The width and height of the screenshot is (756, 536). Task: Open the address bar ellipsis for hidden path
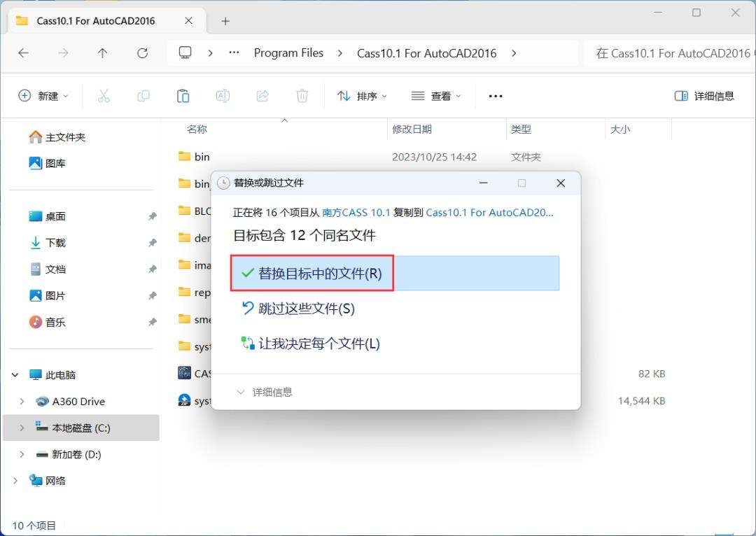[x=234, y=52]
